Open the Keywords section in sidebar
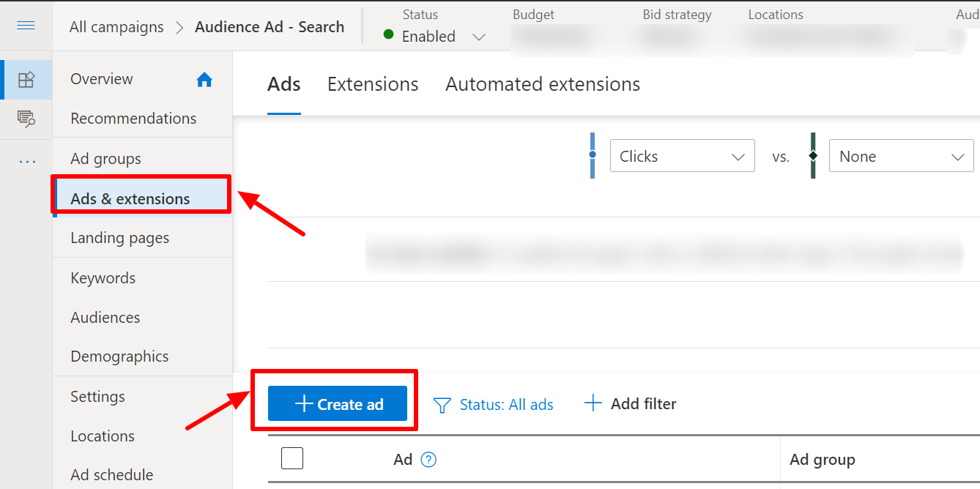Viewport: 980px width, 489px height. tap(103, 277)
